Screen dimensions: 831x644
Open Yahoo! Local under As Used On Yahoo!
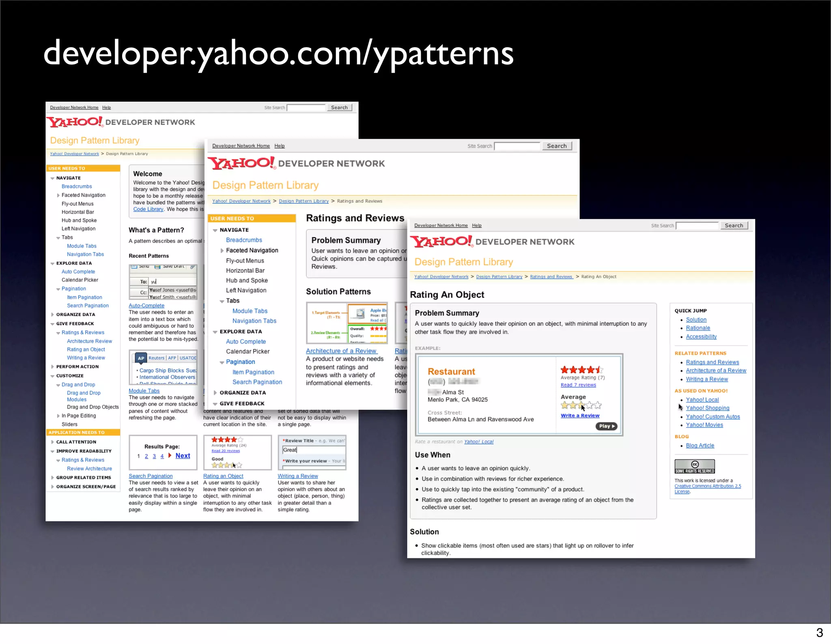coord(702,400)
